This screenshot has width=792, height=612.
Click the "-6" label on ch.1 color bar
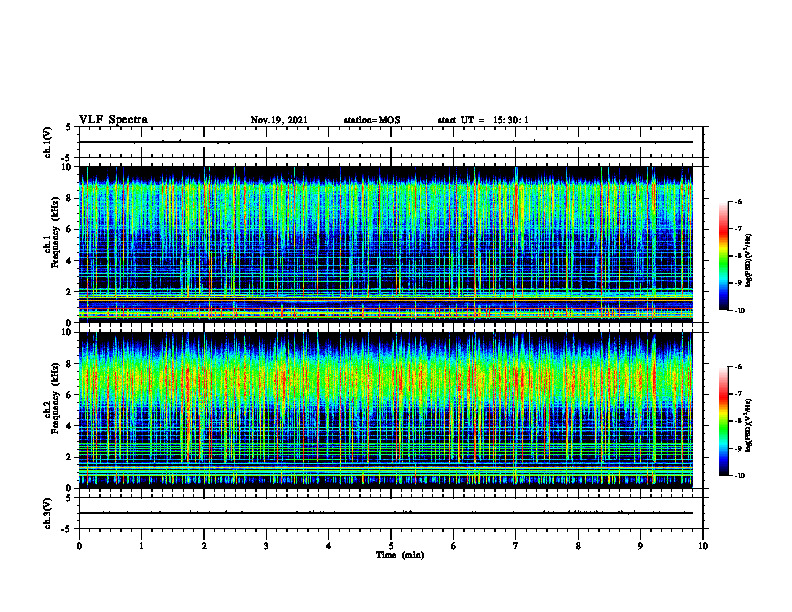pos(738,201)
